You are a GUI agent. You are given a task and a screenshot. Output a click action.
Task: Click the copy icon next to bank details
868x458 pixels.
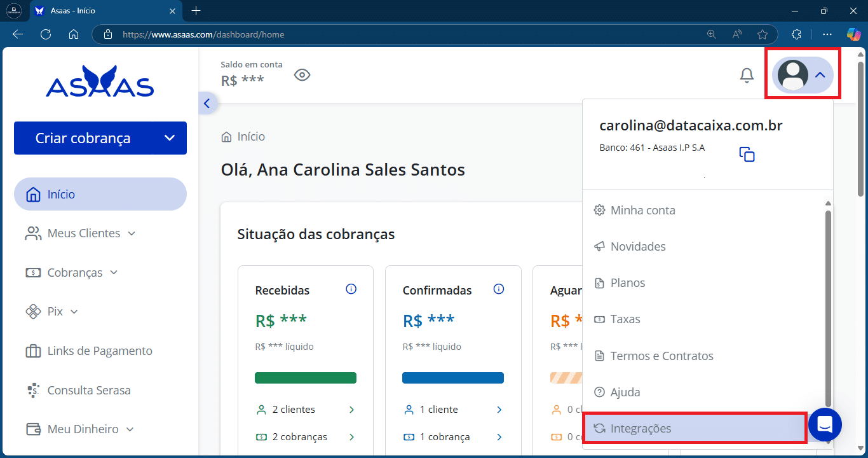[746, 154]
